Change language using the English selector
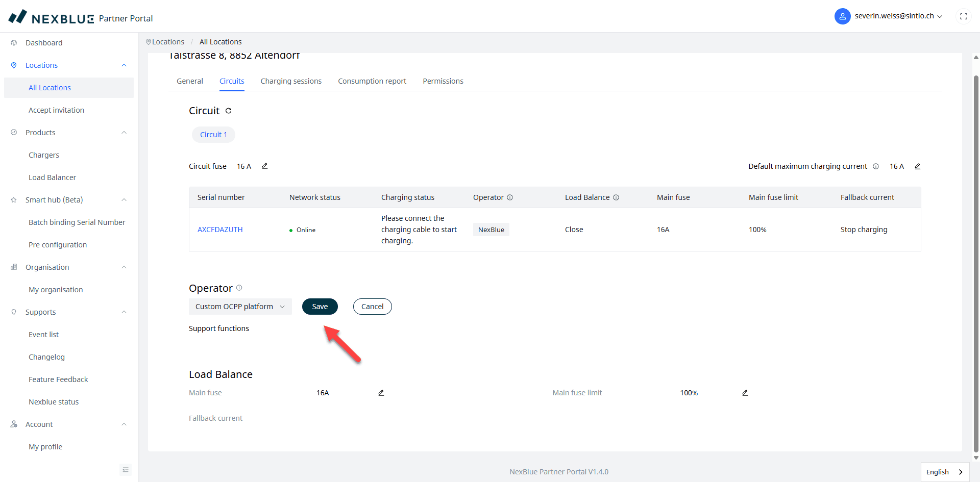 pos(944,472)
